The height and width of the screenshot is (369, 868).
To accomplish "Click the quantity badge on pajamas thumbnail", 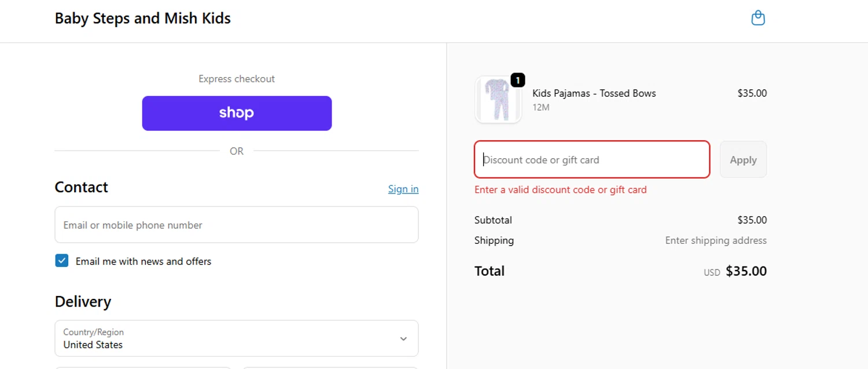I will pyautogui.click(x=517, y=80).
